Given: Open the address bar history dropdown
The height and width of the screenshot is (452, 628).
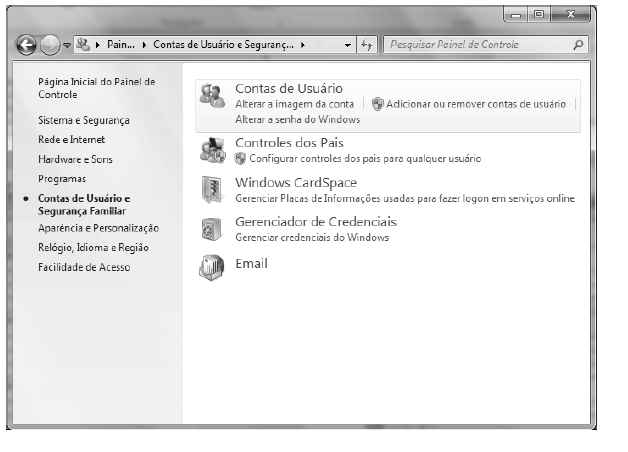Looking at the screenshot, I should [348, 45].
